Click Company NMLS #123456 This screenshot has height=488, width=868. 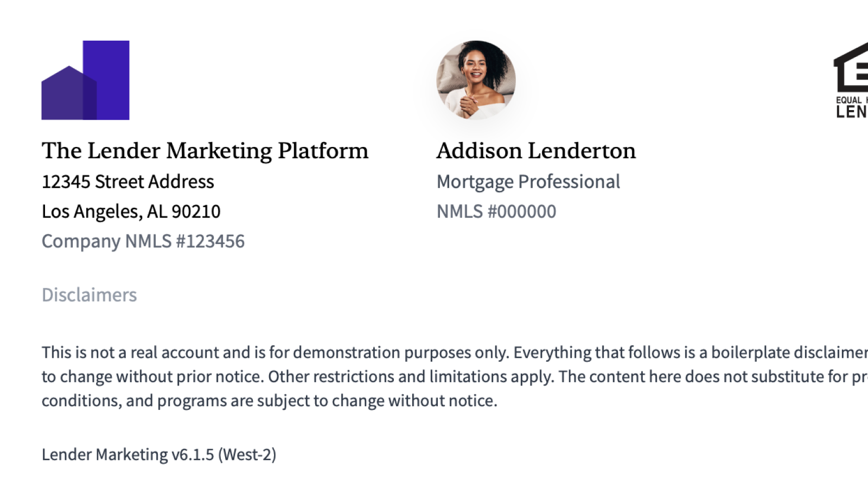click(143, 241)
